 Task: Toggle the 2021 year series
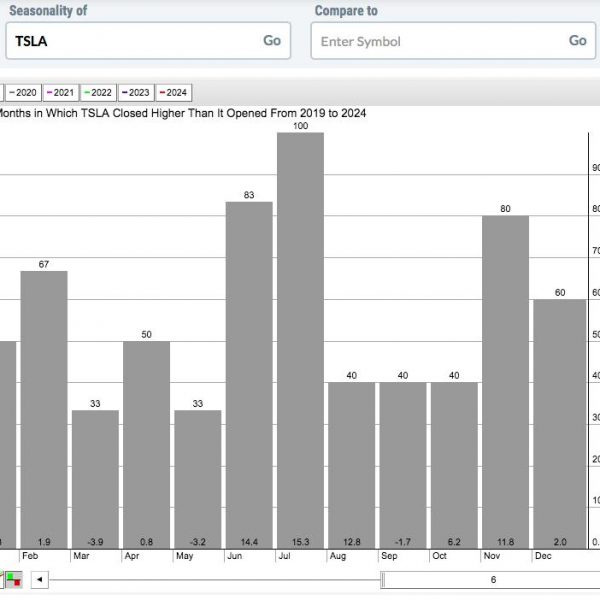pos(61,93)
